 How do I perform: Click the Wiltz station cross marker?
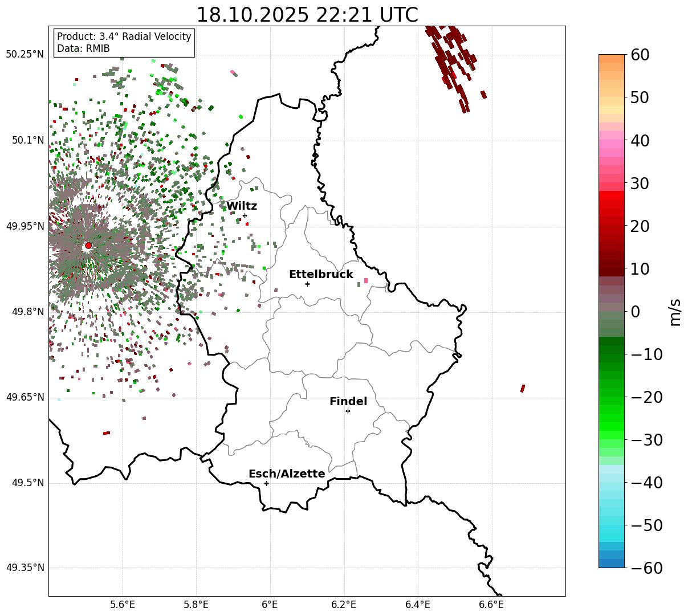[245, 215]
